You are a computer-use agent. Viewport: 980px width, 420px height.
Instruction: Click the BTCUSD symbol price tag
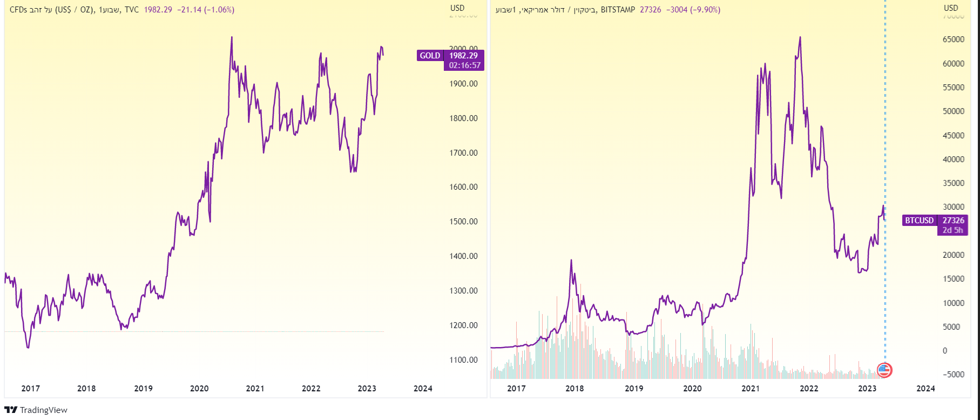(919, 221)
